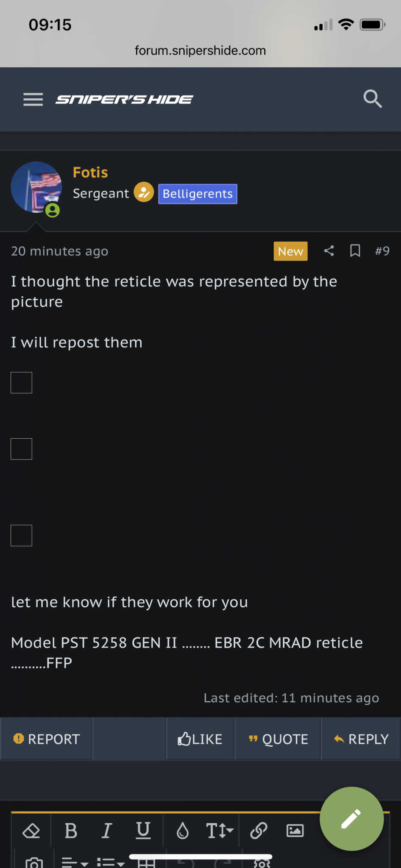The height and width of the screenshot is (868, 401).
Task: Expand the font size dropdown
Action: coord(220,831)
